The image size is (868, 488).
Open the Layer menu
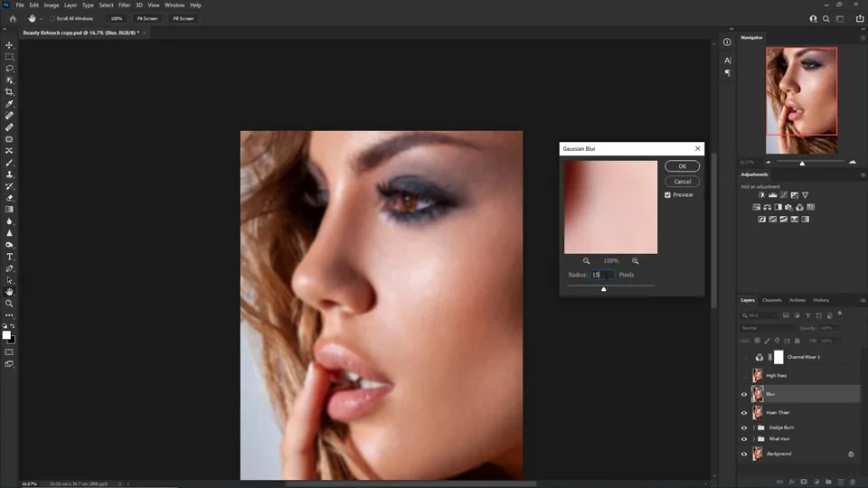(x=71, y=5)
